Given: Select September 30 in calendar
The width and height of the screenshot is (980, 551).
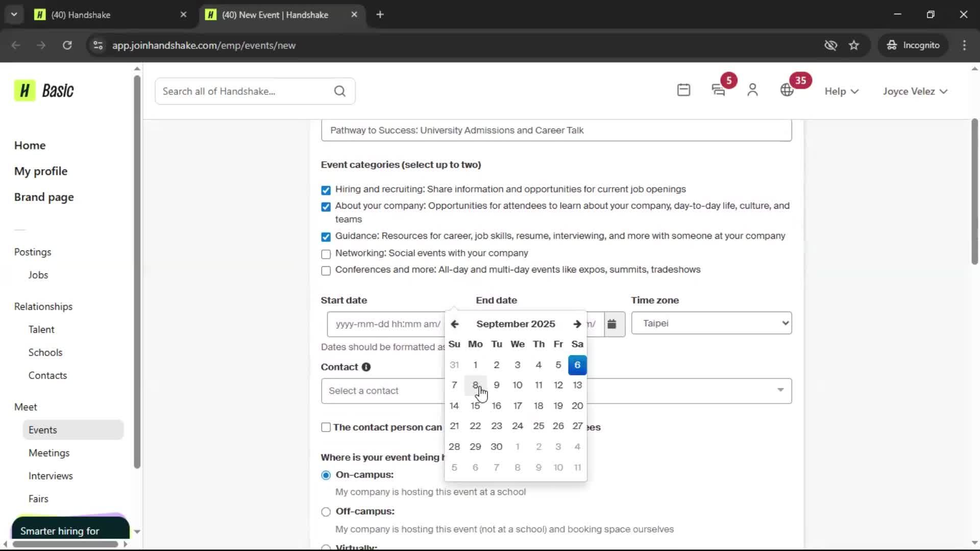Looking at the screenshot, I should tap(496, 446).
